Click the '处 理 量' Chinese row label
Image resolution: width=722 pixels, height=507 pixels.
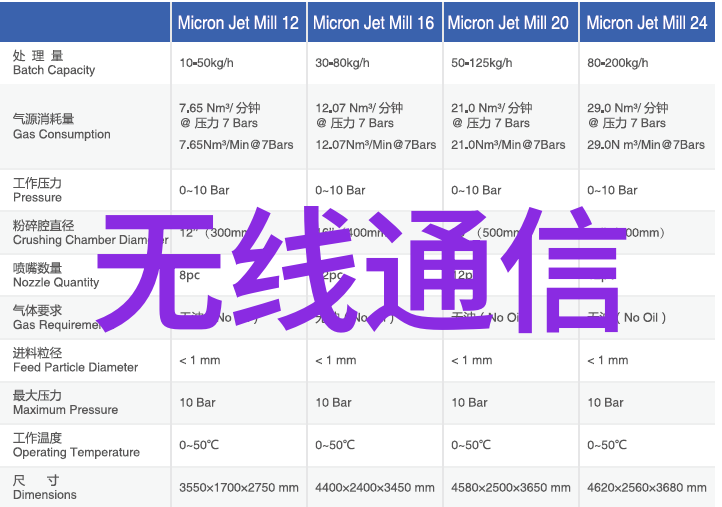click(x=38, y=56)
